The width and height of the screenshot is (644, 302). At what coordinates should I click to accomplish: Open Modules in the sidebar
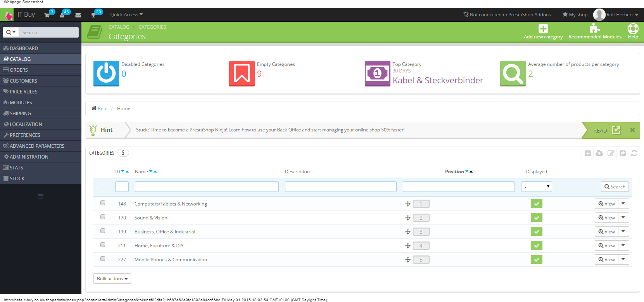pos(41,103)
